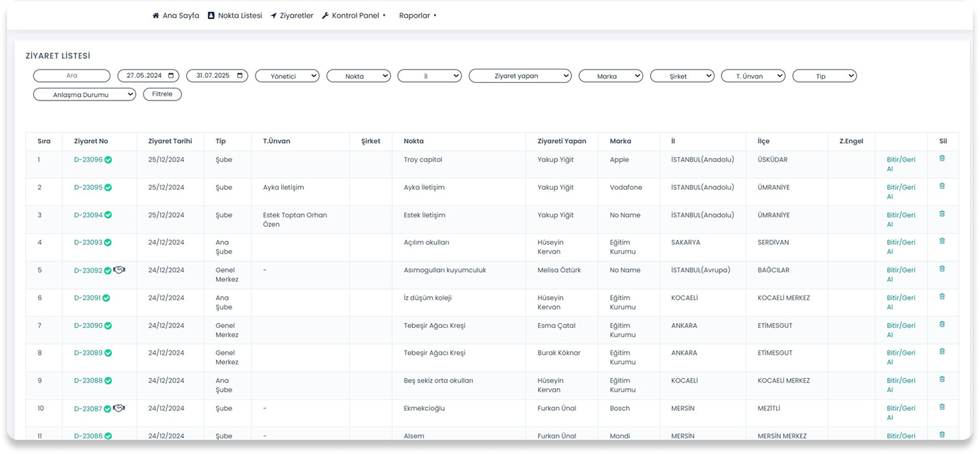
Task: Open the Marka filter dropdown
Action: [610, 76]
